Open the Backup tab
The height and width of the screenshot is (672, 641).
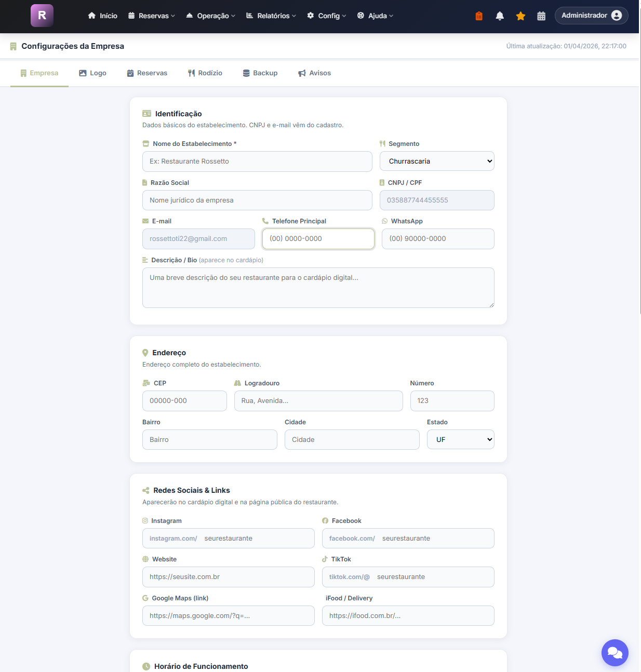click(x=260, y=73)
